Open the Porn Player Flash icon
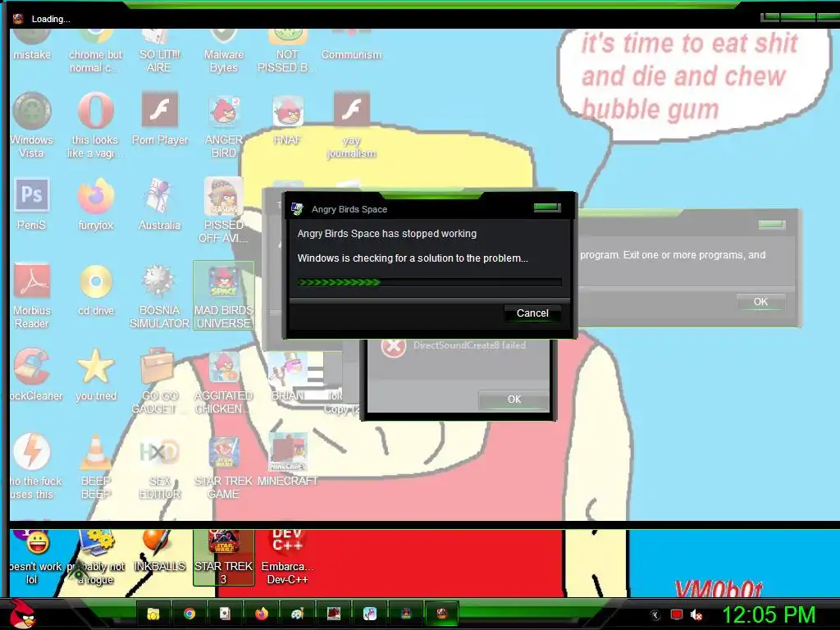The image size is (840, 630). 160,119
